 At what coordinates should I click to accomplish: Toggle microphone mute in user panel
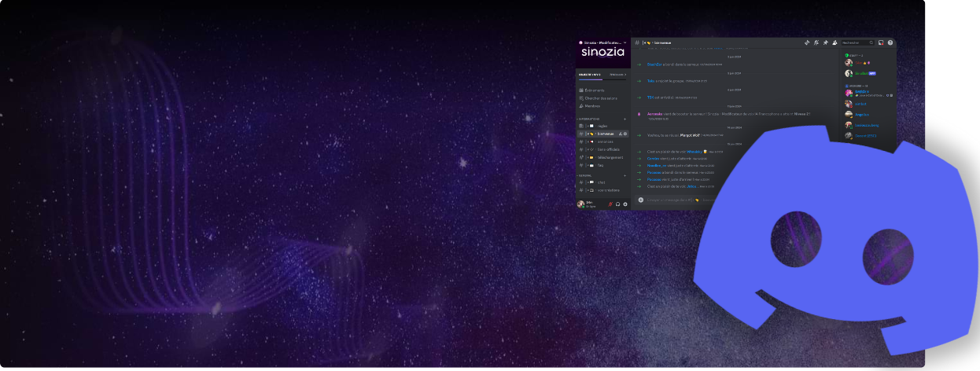(610, 204)
